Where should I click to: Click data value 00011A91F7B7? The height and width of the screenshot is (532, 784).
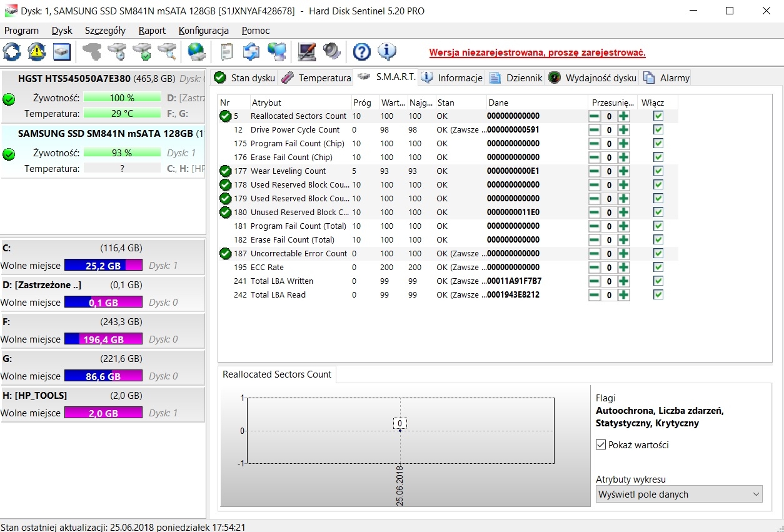(515, 281)
